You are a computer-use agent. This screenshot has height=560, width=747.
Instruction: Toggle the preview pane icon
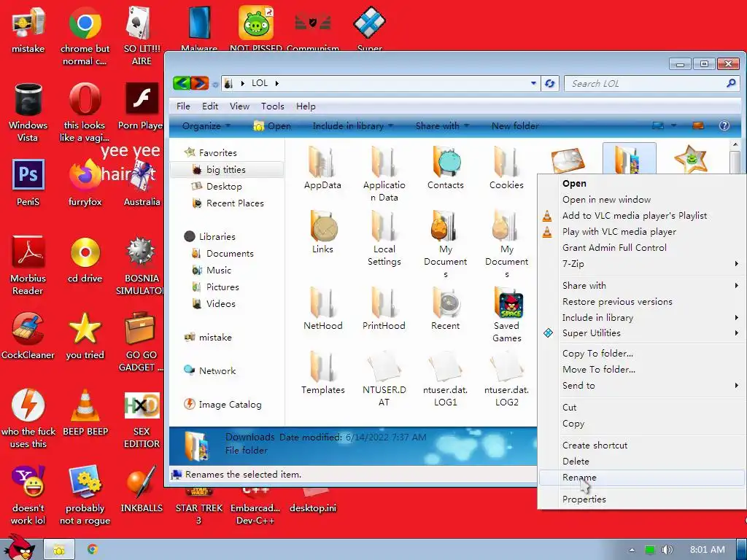698,125
